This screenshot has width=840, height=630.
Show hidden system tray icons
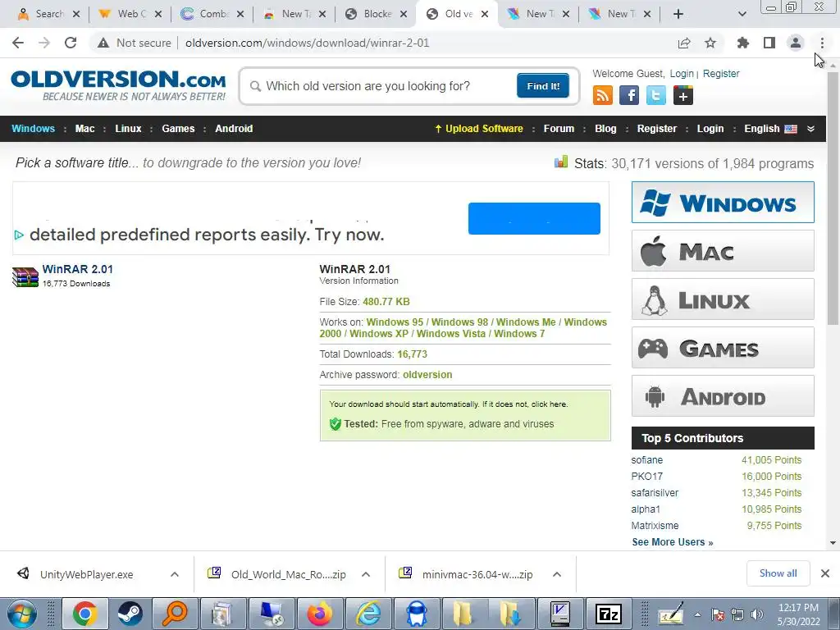pyautogui.click(x=697, y=614)
